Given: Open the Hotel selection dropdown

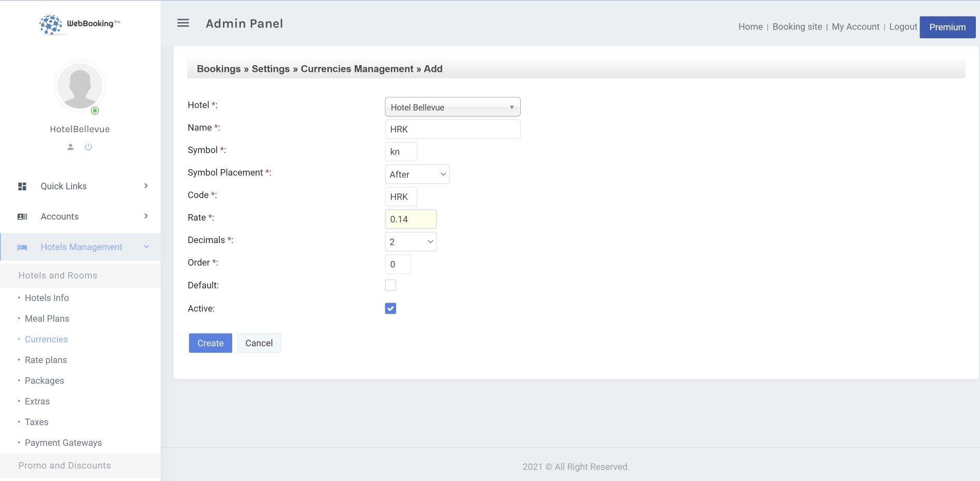Looking at the screenshot, I should 453,107.
